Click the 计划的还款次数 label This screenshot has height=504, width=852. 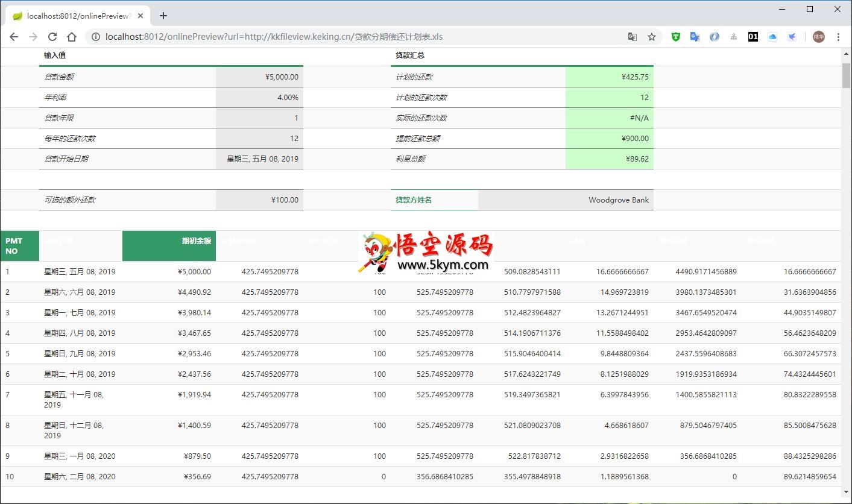click(421, 97)
